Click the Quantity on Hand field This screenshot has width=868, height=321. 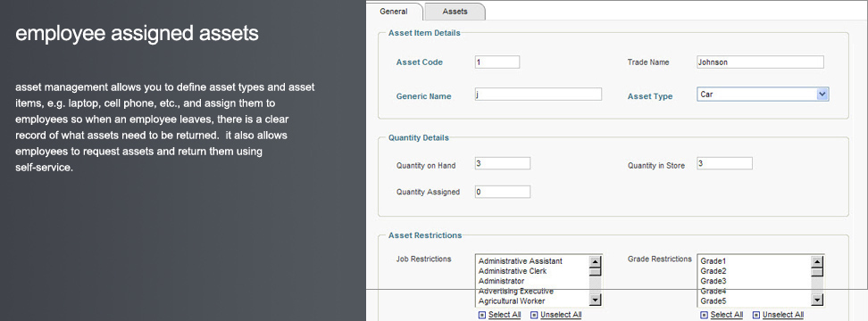point(503,163)
